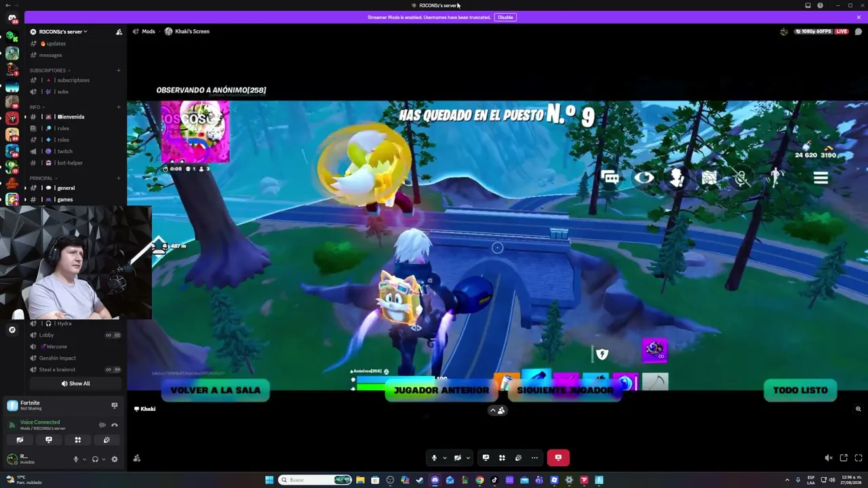Open input device options arrow in user panel

[x=84, y=459]
